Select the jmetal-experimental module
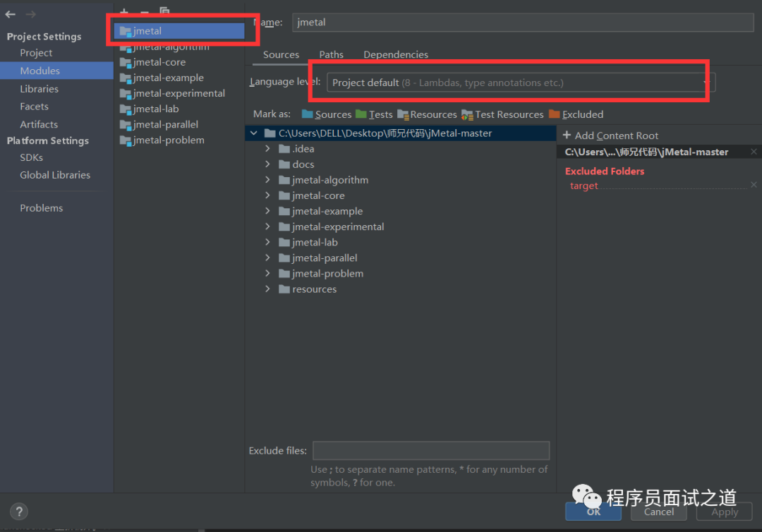This screenshot has height=532, width=762. click(179, 93)
